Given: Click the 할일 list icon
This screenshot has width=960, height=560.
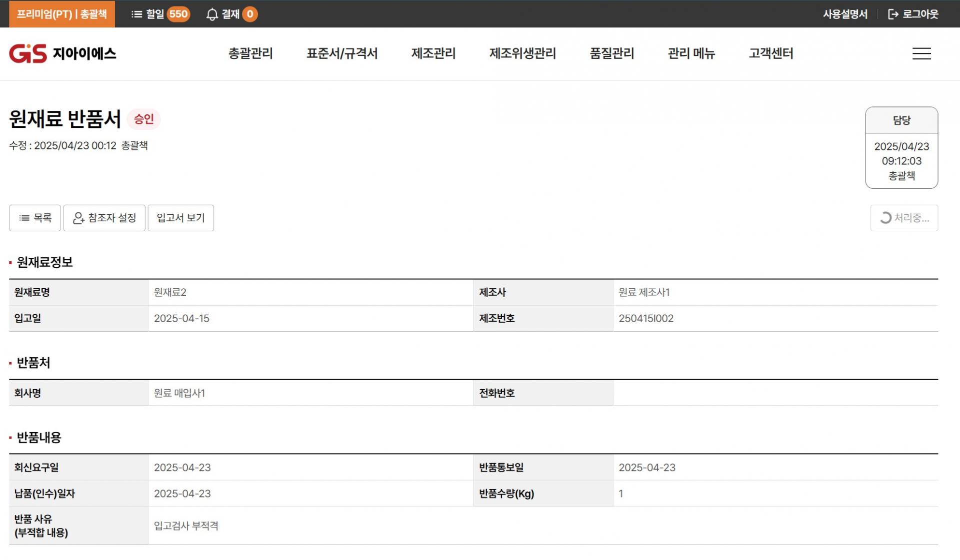Looking at the screenshot, I should 136,14.
